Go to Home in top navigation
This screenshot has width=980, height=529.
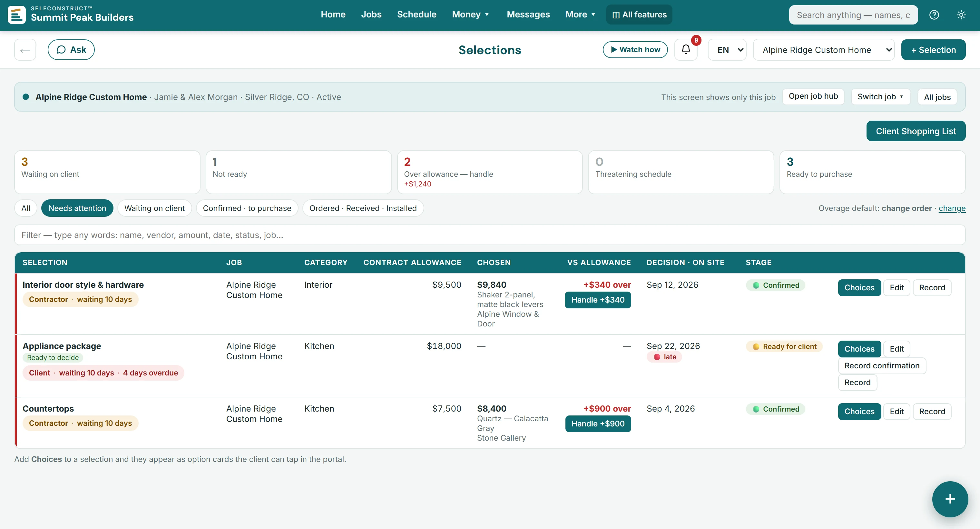click(x=333, y=15)
